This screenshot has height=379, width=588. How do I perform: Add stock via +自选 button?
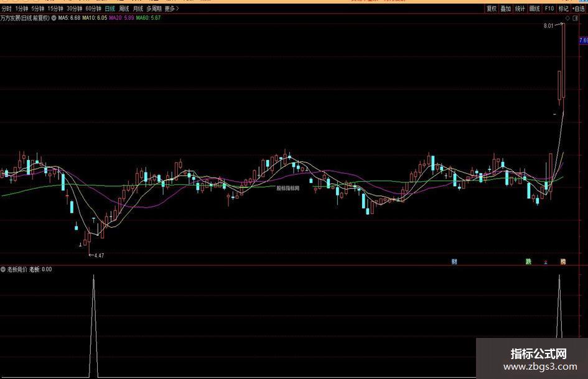point(579,8)
